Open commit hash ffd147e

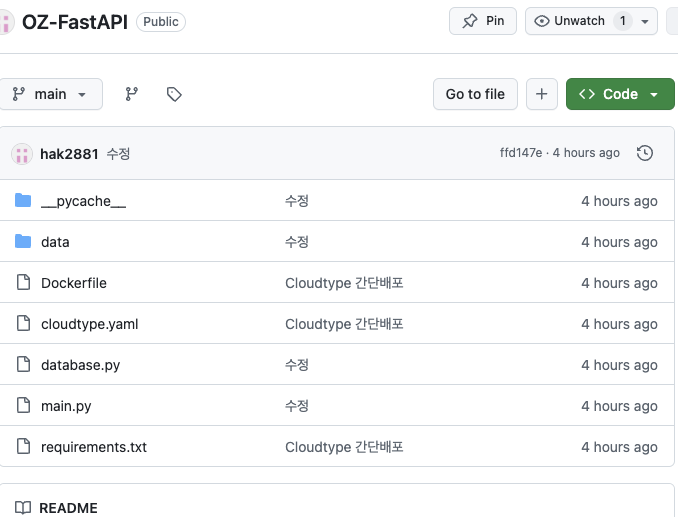pyautogui.click(x=521, y=153)
